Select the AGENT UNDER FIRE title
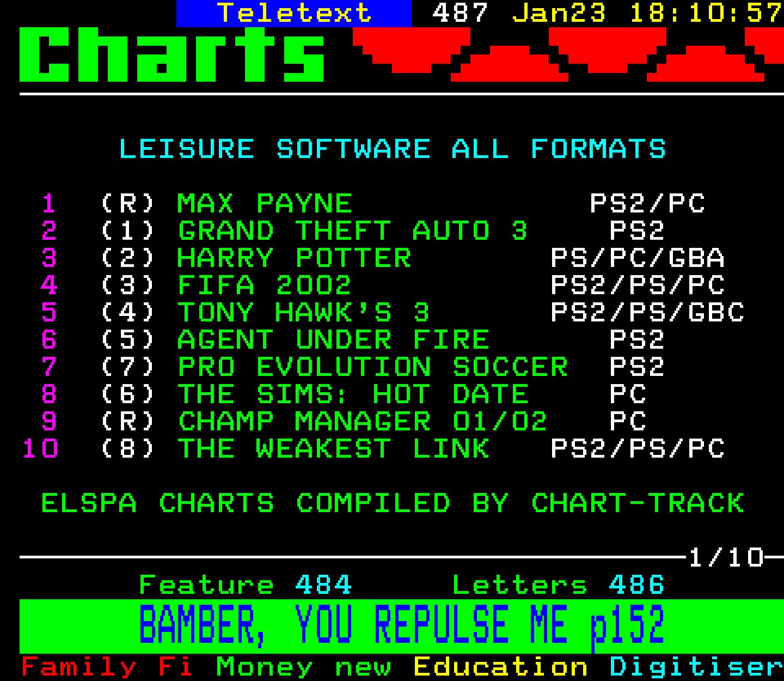Screen dimensions: 784x681 coord(333,340)
